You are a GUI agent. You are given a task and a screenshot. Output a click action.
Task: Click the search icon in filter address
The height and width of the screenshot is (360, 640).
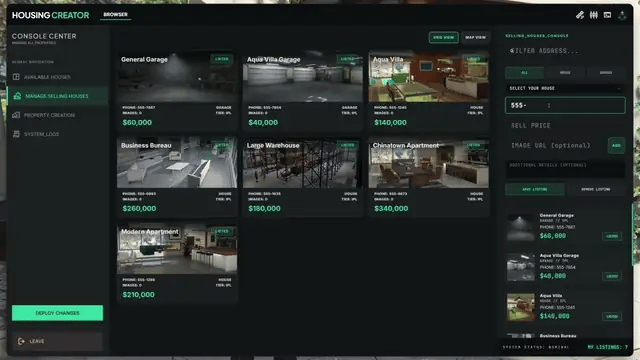512,51
